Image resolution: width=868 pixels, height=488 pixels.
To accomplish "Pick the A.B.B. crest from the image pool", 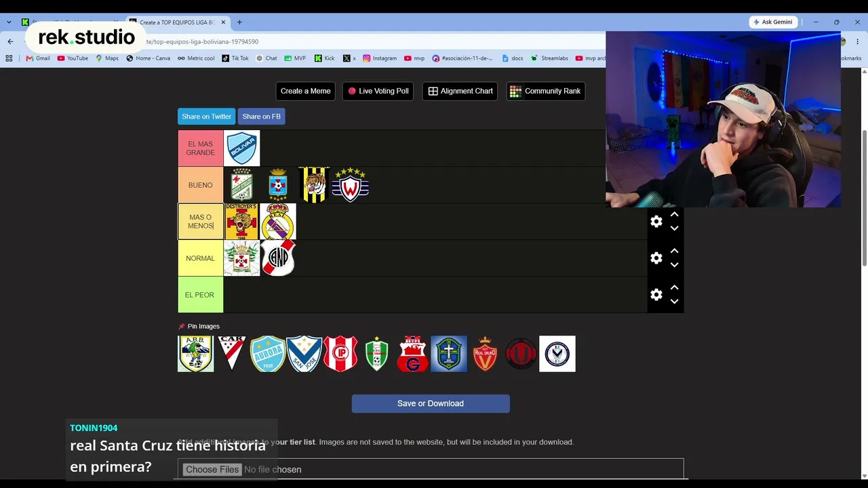I will [x=195, y=354].
